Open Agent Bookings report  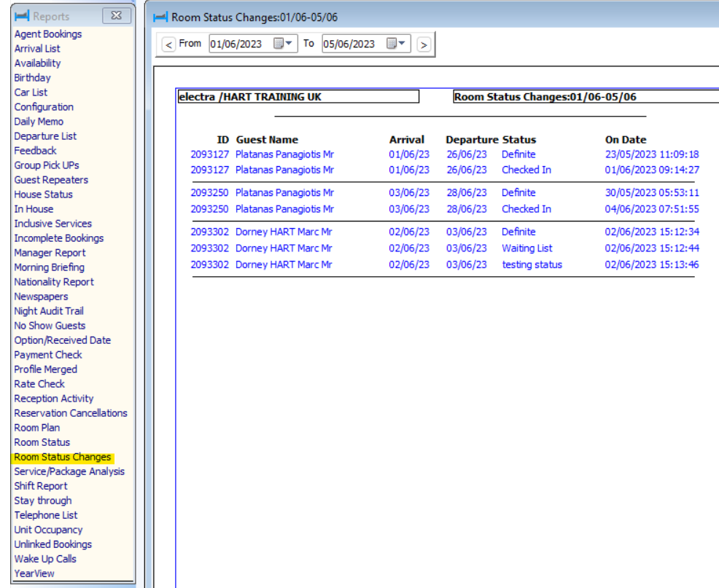click(48, 34)
